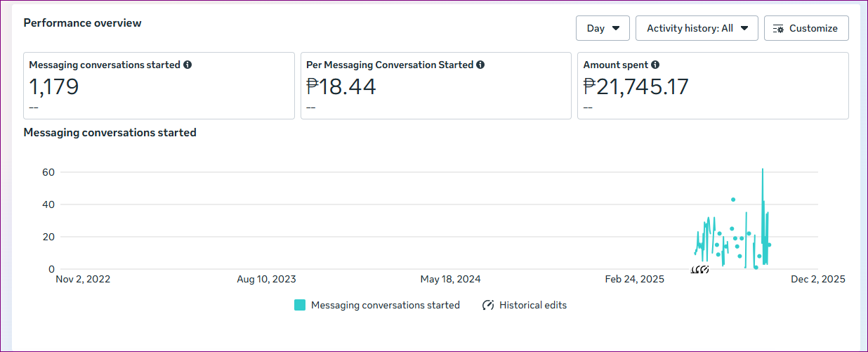This screenshot has width=868, height=352.
Task: Click the isolated data point just above 40
Action: point(733,200)
